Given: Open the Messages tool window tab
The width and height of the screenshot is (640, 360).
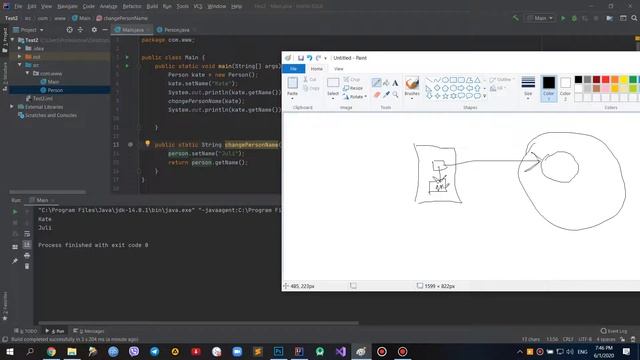Looking at the screenshot, I should (89, 331).
